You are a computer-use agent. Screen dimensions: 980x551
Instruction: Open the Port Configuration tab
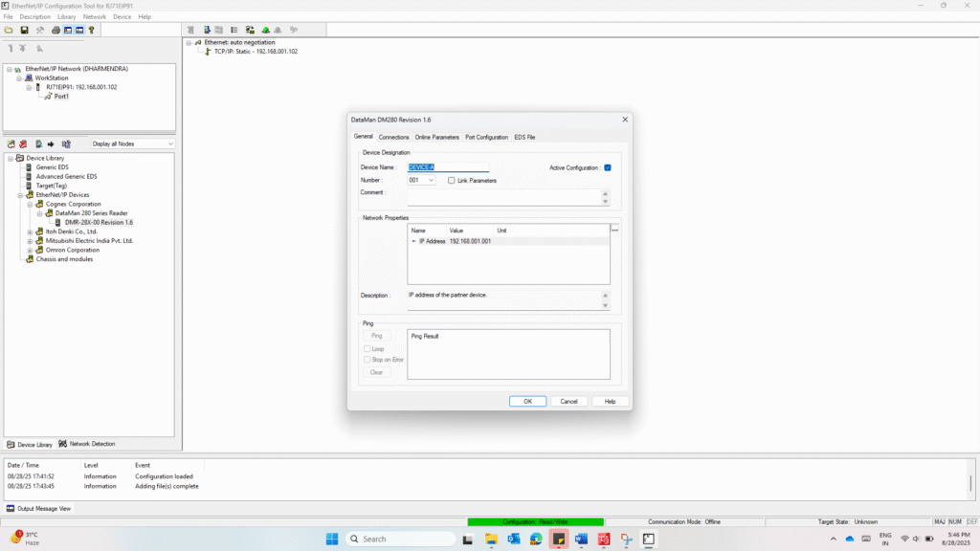[486, 137]
